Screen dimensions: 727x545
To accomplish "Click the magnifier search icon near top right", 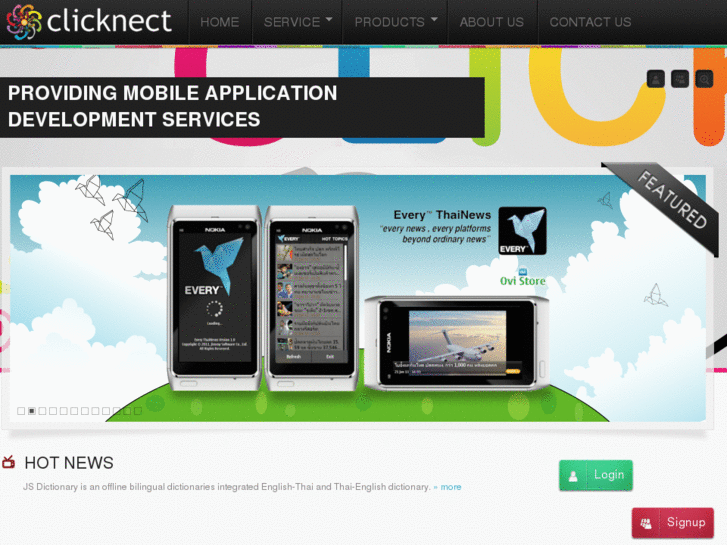I will coord(704,79).
